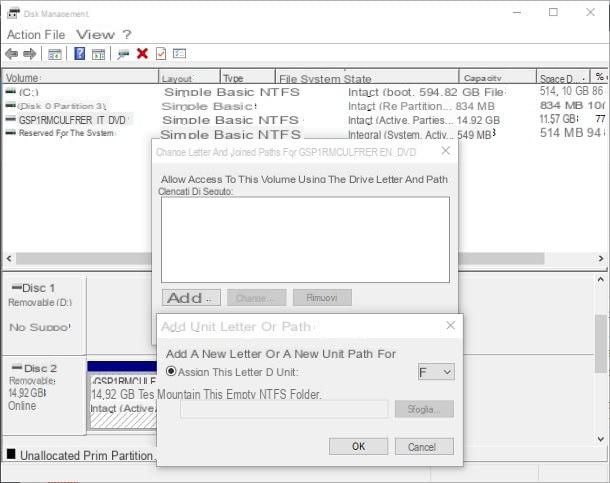This screenshot has height=483, width=610.
Task: Click the connect/rescan disk toolbar icon
Action: coord(123,54)
